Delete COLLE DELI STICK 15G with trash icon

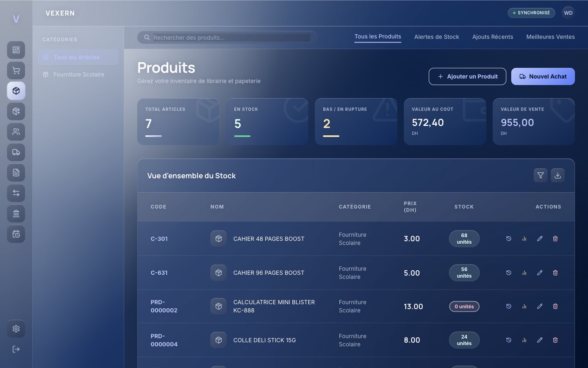click(x=555, y=340)
